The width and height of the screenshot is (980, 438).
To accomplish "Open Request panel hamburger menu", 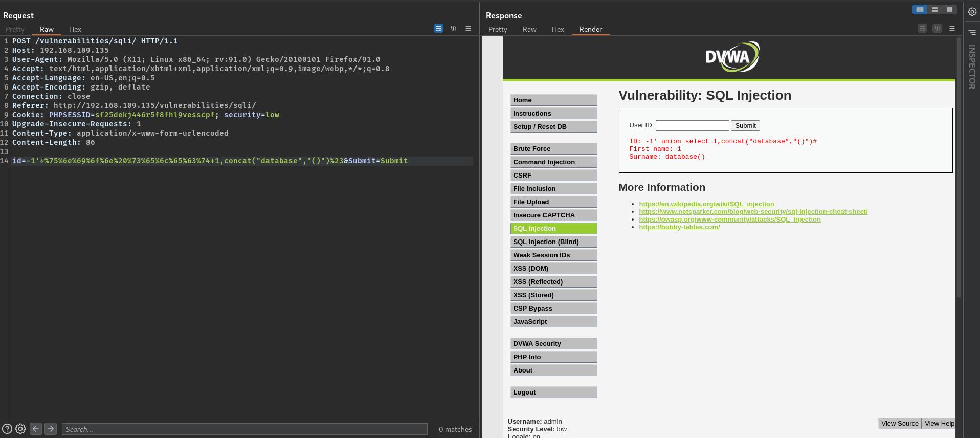I will point(468,28).
